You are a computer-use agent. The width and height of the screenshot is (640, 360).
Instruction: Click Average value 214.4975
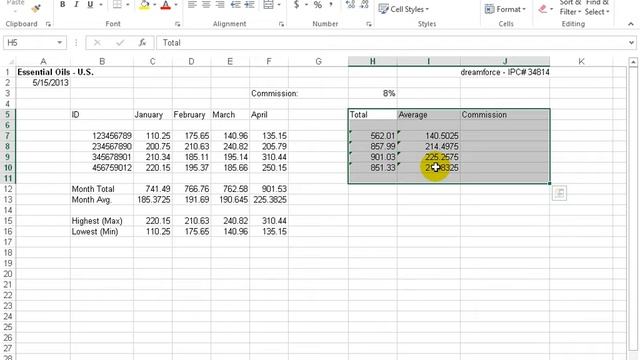(x=429, y=147)
